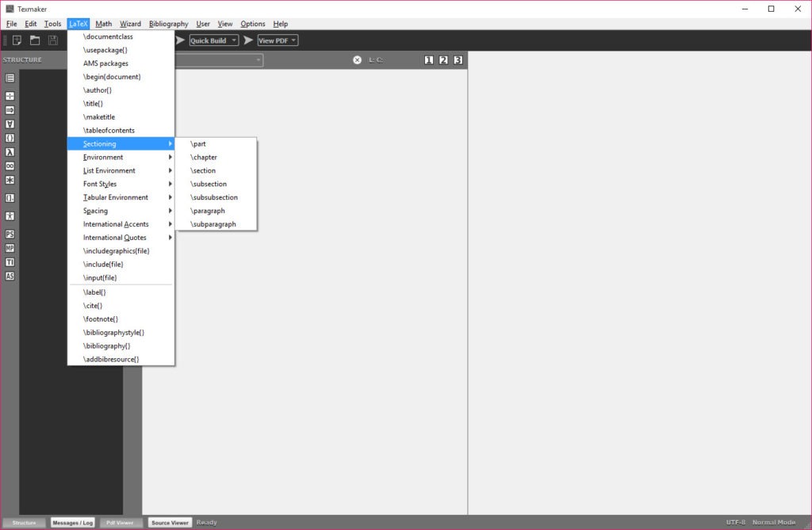This screenshot has height=530, width=812.
Task: Open the File menu
Action: 11,24
